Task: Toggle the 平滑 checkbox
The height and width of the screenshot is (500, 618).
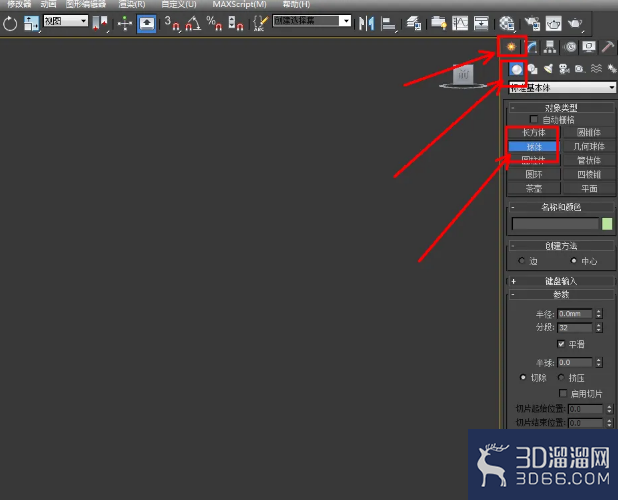Action: [561, 344]
